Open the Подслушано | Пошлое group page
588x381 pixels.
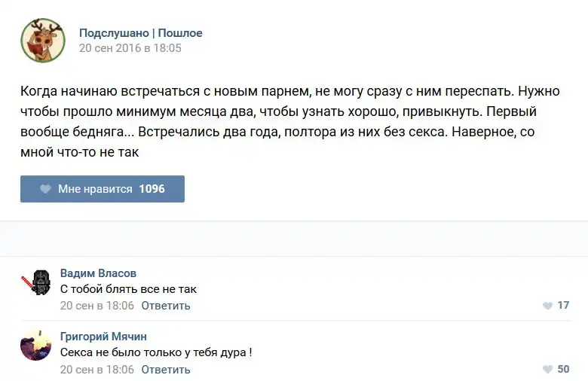tap(140, 33)
